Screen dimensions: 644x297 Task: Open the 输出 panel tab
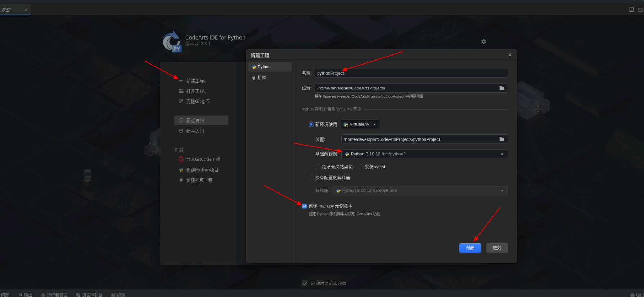pyautogui.click(x=26, y=295)
